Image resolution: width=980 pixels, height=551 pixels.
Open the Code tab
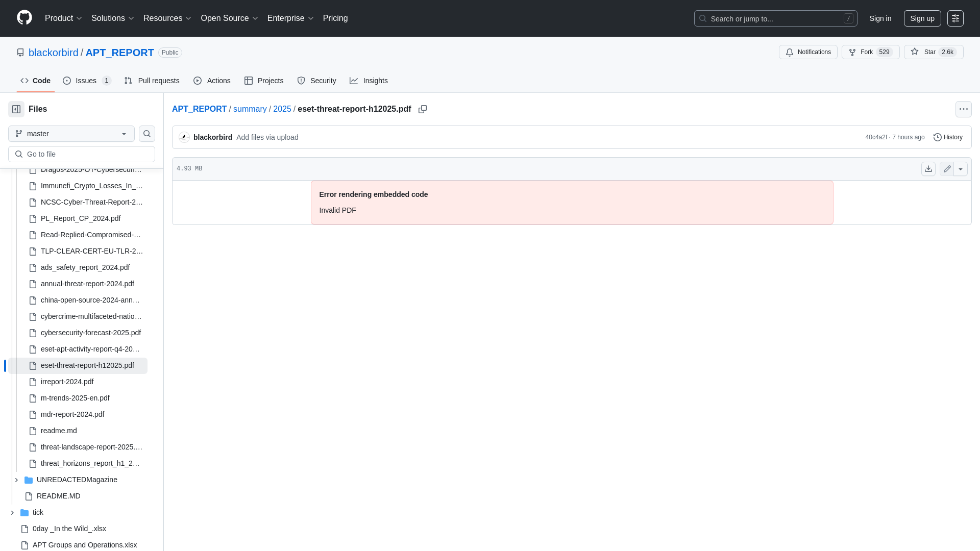pyautogui.click(x=36, y=81)
